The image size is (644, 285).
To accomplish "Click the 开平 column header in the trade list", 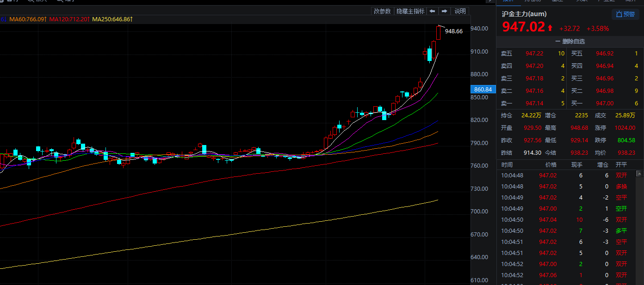I will click(621, 165).
